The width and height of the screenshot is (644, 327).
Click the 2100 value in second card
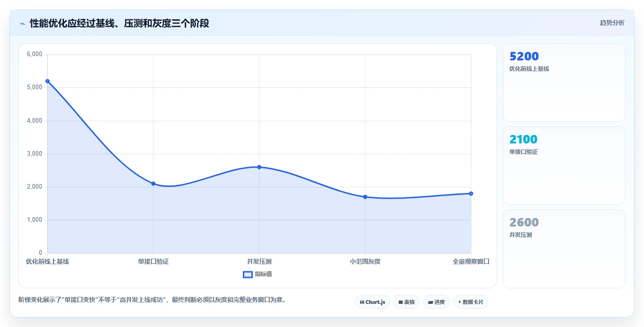pyautogui.click(x=524, y=139)
